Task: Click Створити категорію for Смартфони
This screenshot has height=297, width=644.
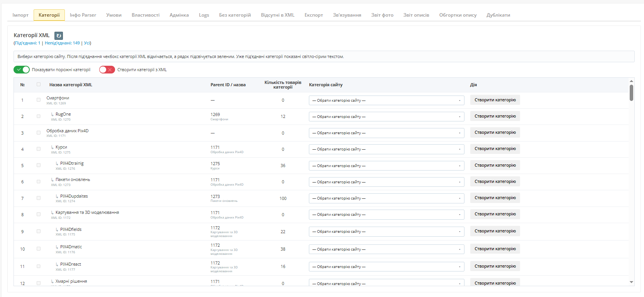Action: tap(495, 100)
